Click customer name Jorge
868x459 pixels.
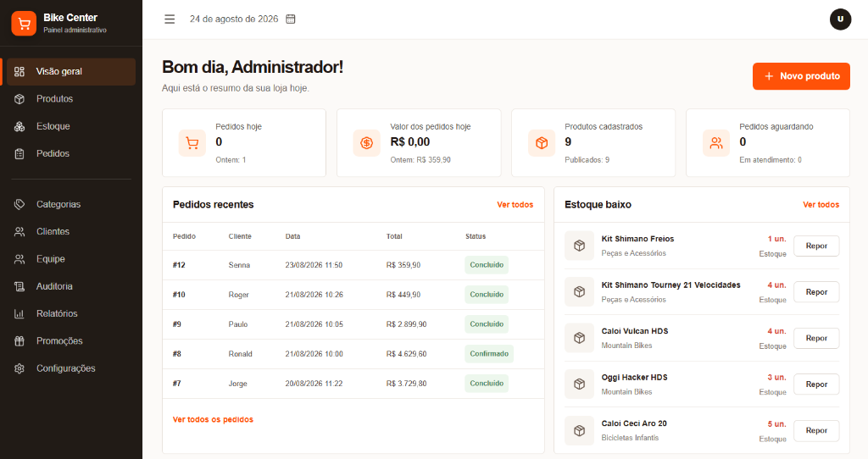point(238,384)
